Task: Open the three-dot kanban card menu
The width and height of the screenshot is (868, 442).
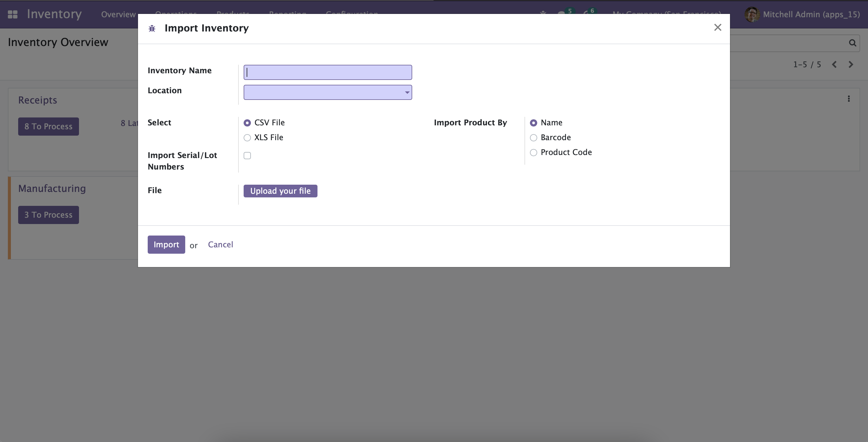Action: tap(848, 99)
